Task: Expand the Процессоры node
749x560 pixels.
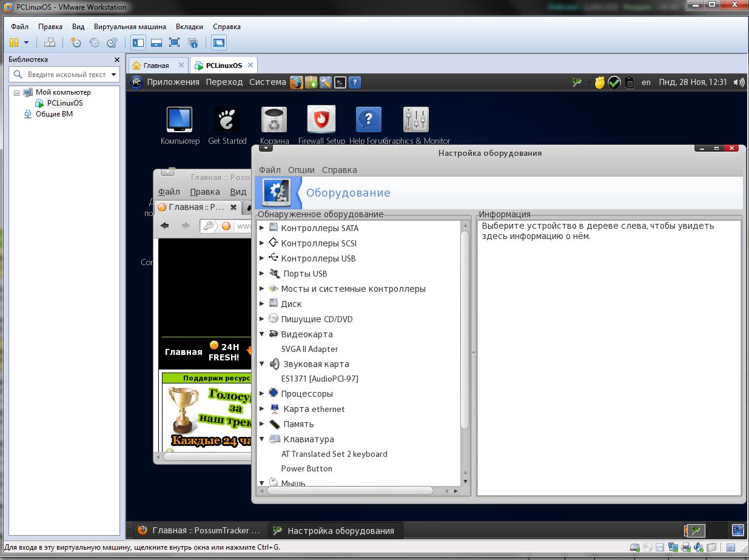Action: pos(262,394)
